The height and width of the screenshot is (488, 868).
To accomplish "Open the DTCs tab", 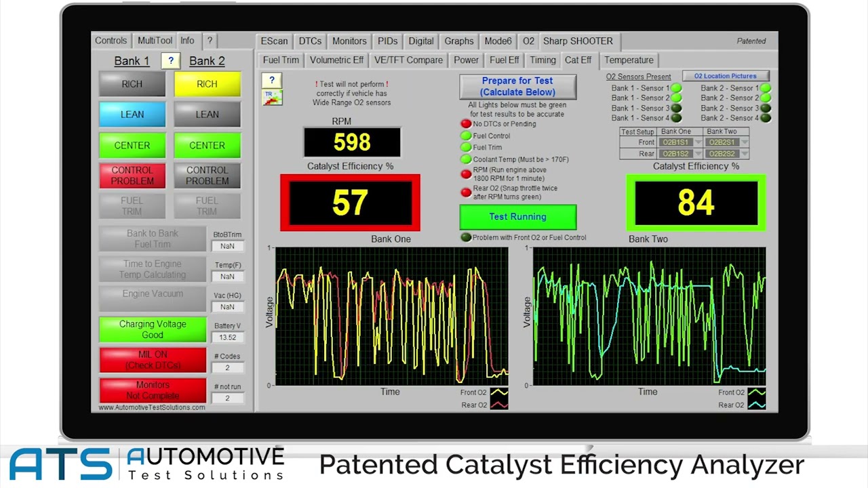I will coord(311,41).
